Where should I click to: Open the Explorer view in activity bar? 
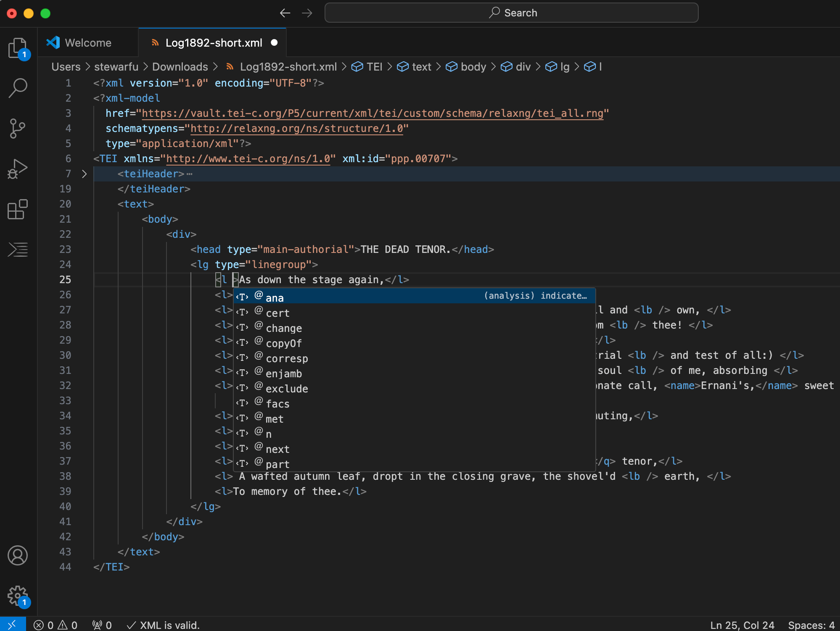point(18,48)
